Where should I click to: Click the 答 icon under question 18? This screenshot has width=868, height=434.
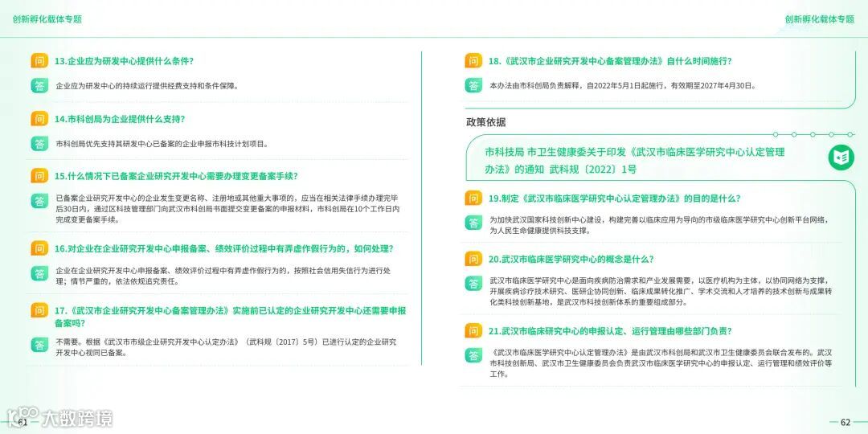pos(473,86)
